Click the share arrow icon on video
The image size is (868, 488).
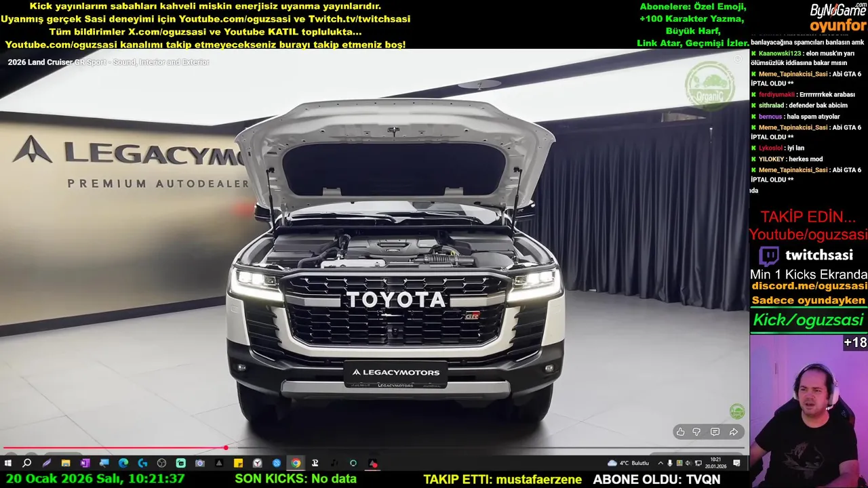[733, 432]
